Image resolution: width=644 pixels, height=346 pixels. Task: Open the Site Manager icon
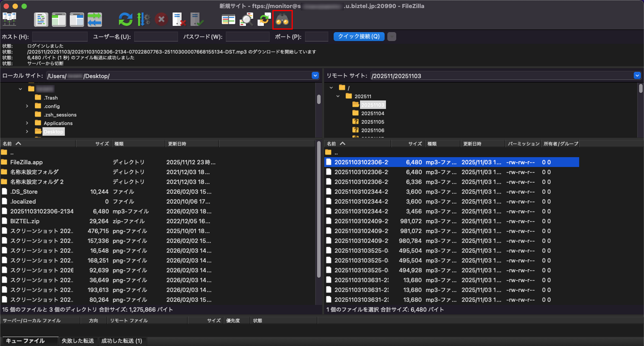10,19
